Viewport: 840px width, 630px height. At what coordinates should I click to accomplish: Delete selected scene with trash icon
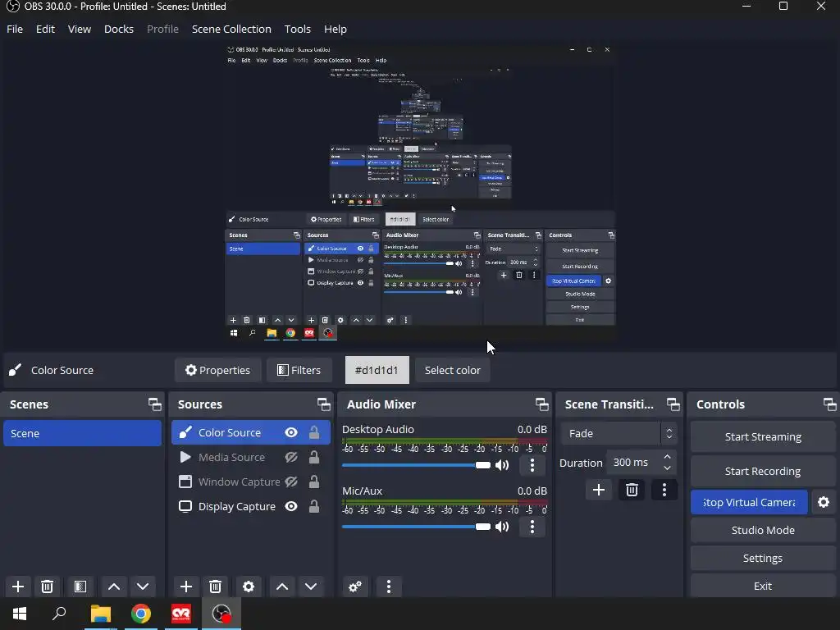pyautogui.click(x=47, y=587)
